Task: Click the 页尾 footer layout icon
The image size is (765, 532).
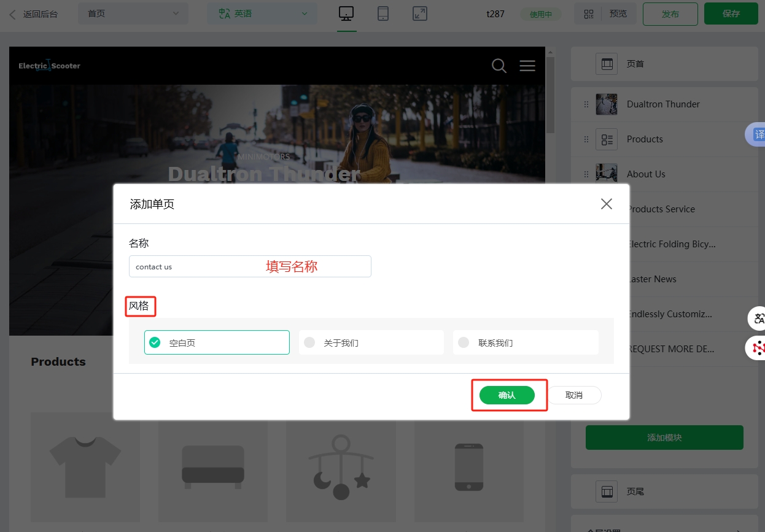Action: click(x=607, y=492)
